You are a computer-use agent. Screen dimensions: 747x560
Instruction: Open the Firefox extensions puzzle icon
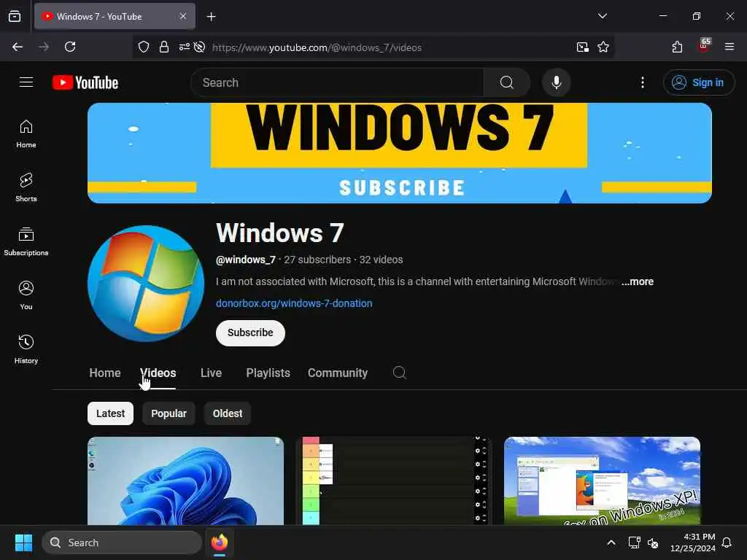(x=677, y=47)
